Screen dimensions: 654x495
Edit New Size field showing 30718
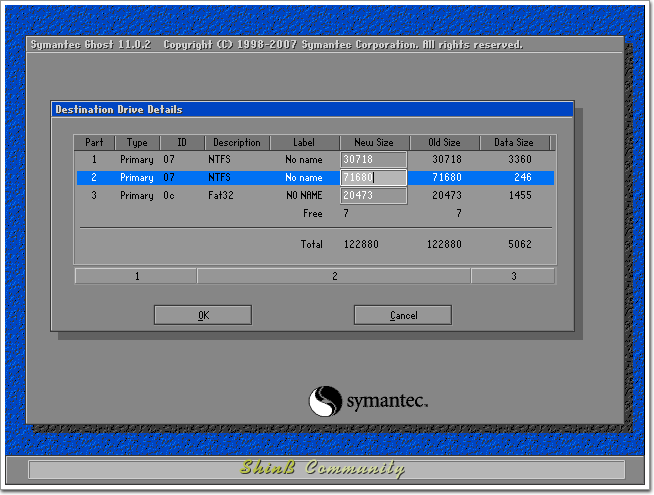(x=373, y=159)
